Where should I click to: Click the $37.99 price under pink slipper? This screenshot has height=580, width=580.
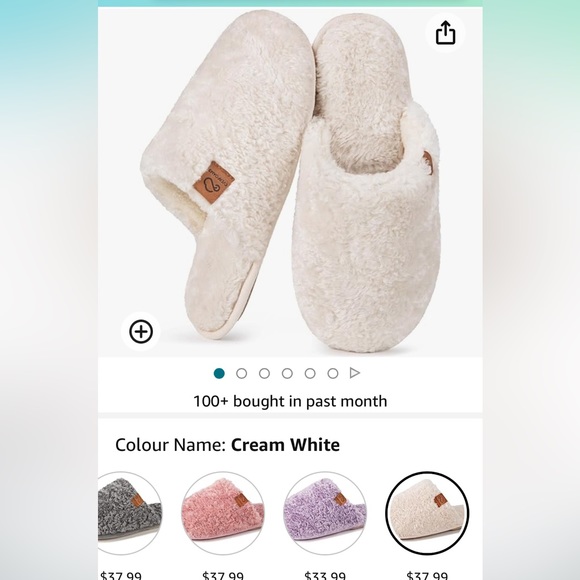[x=223, y=576]
